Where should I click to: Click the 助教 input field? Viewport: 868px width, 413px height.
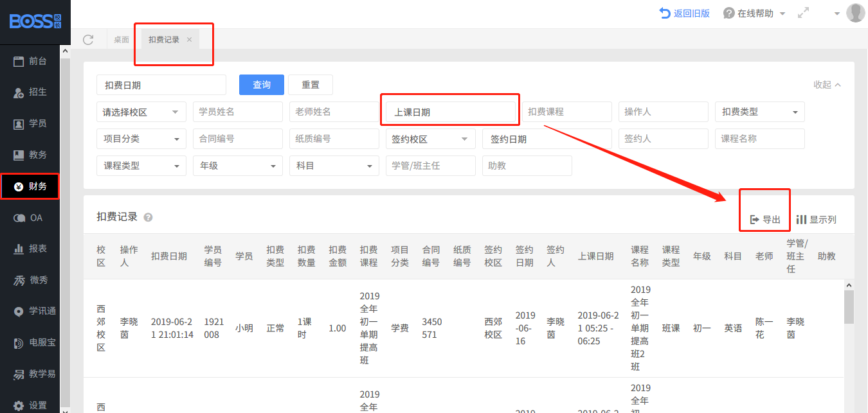pyautogui.click(x=527, y=166)
